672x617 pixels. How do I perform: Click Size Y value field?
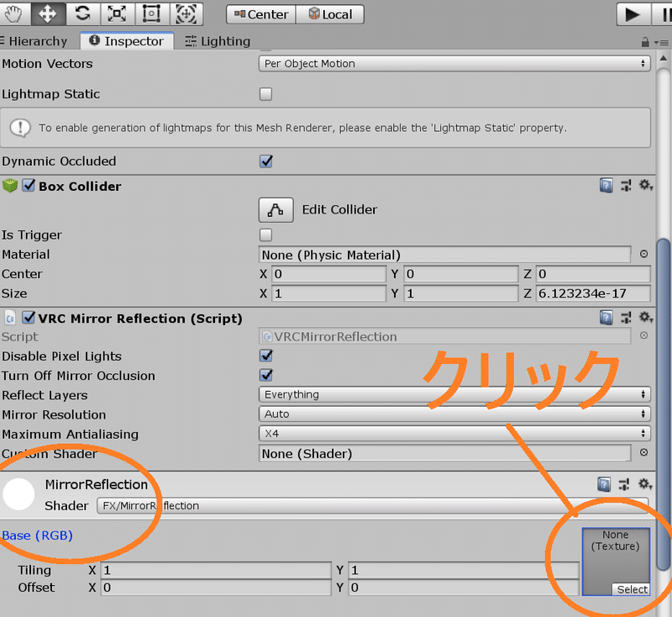(x=460, y=293)
